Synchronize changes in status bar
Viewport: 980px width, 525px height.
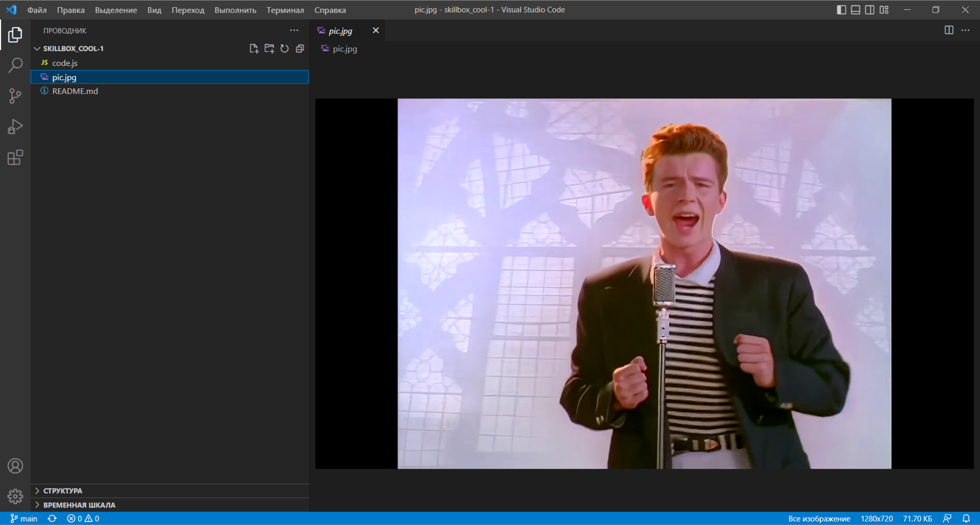(52, 519)
